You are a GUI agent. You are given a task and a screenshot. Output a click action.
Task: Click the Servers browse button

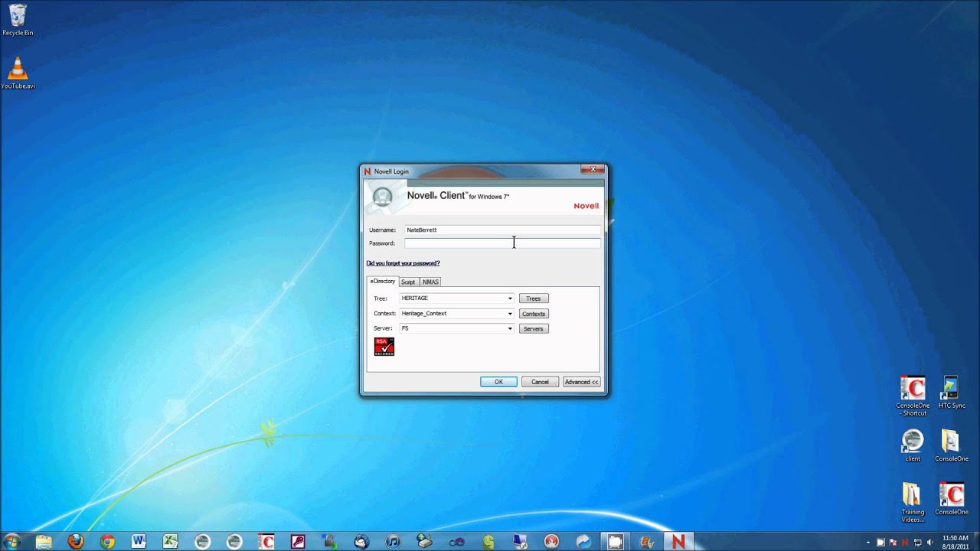point(534,328)
